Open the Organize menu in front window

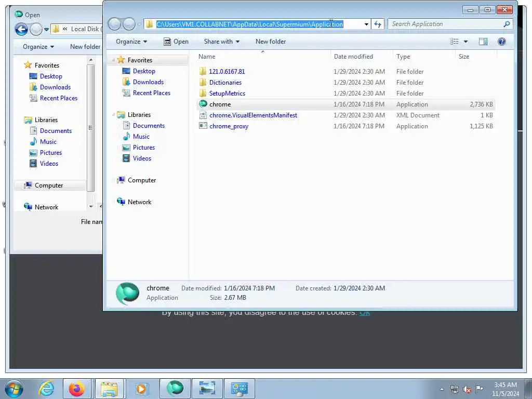(x=131, y=42)
